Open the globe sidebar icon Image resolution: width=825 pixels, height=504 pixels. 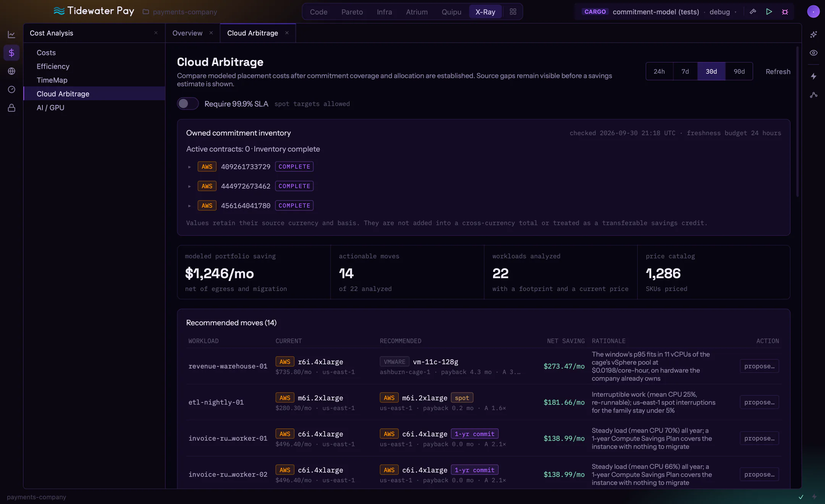(11, 71)
